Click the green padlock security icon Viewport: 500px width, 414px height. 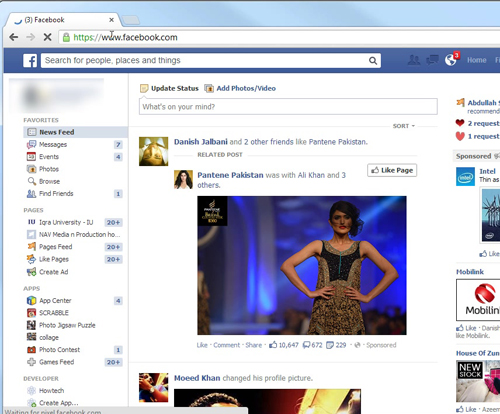66,37
